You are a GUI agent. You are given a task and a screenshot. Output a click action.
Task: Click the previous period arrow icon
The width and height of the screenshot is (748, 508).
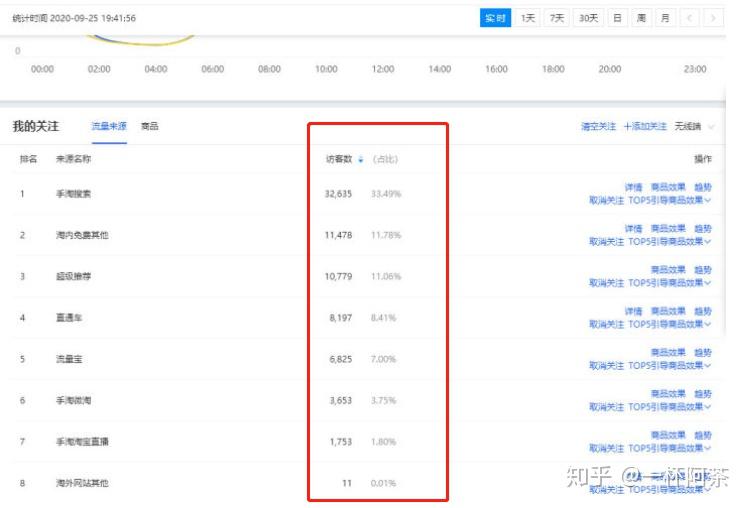[x=689, y=18]
